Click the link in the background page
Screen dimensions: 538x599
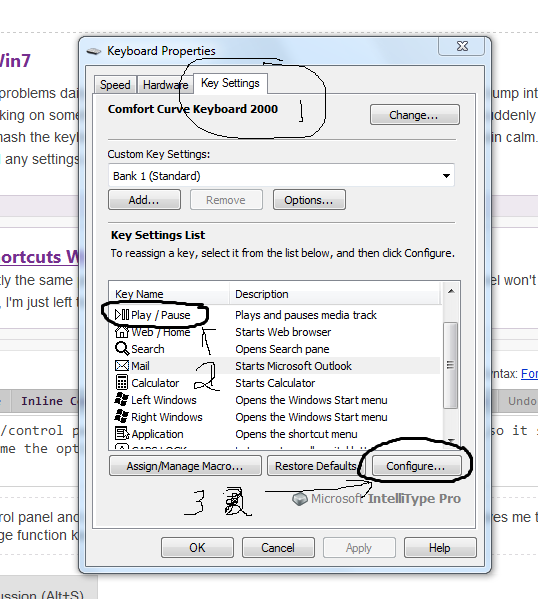tap(529, 374)
